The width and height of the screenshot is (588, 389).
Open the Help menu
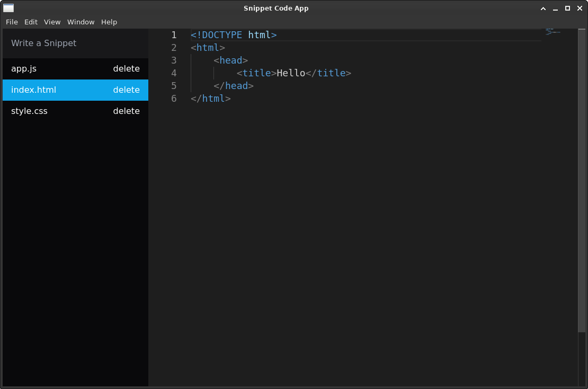click(x=109, y=22)
